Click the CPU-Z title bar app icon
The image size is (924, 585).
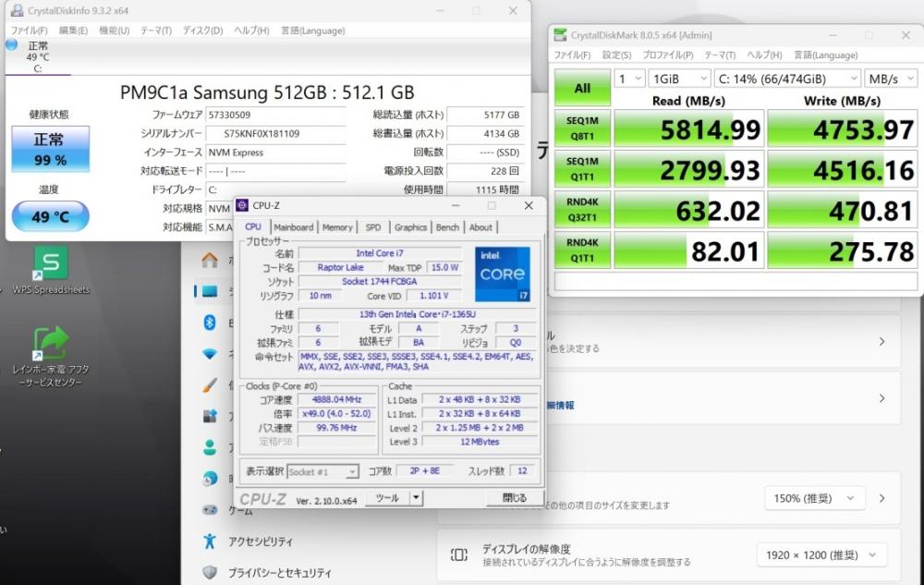click(x=241, y=205)
